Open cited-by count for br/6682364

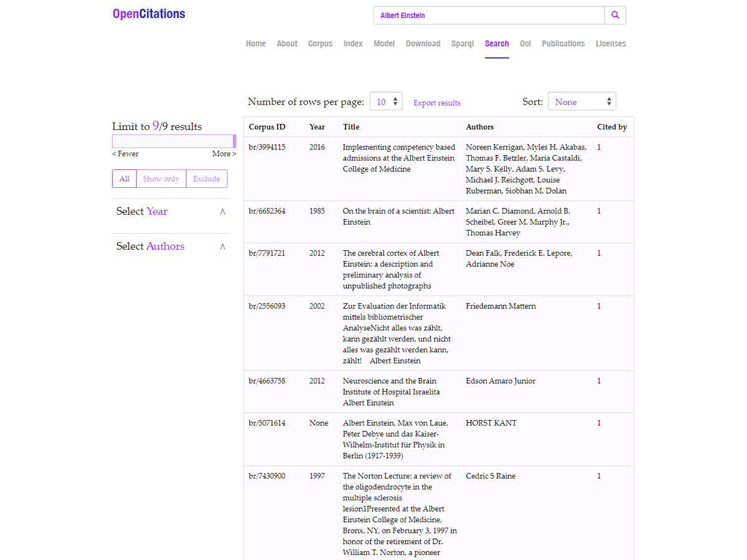coord(599,211)
